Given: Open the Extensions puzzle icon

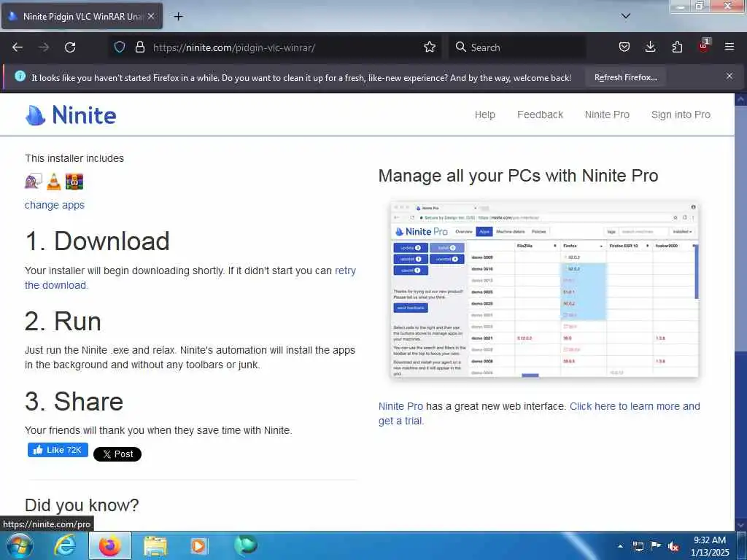Looking at the screenshot, I should point(677,47).
